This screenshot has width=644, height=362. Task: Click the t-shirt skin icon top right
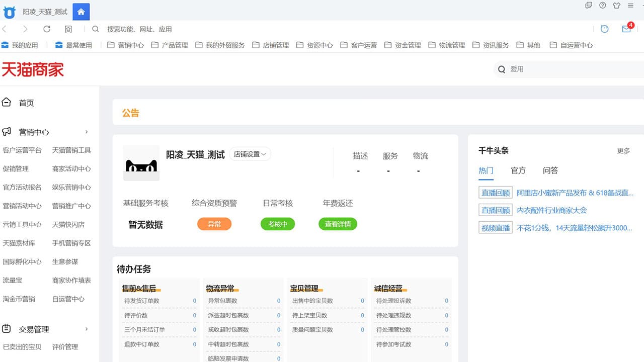coord(616,6)
